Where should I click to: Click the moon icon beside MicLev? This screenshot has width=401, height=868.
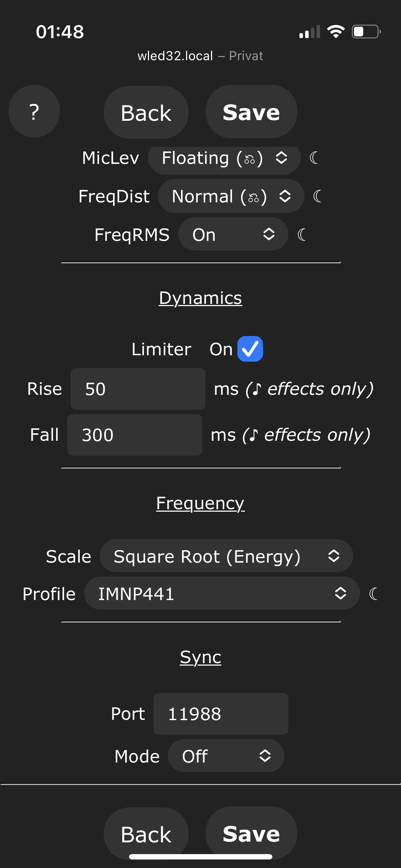(x=314, y=157)
